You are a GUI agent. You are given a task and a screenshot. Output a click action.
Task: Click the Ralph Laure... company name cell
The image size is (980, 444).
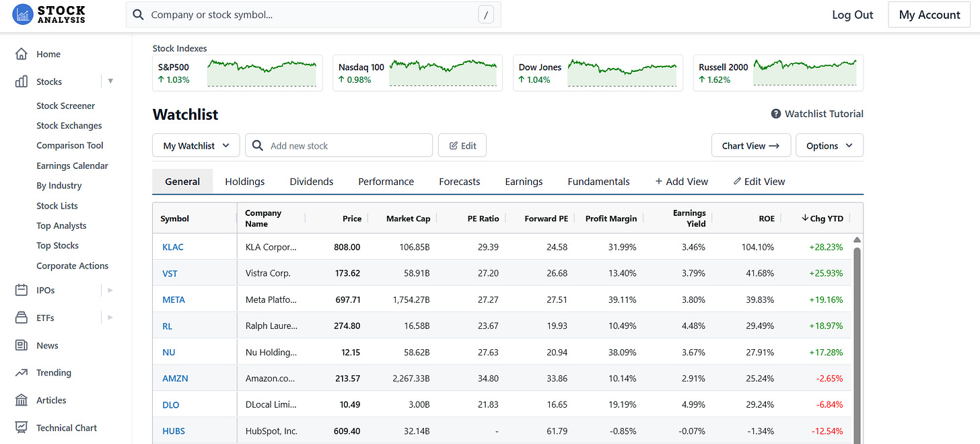tap(271, 326)
